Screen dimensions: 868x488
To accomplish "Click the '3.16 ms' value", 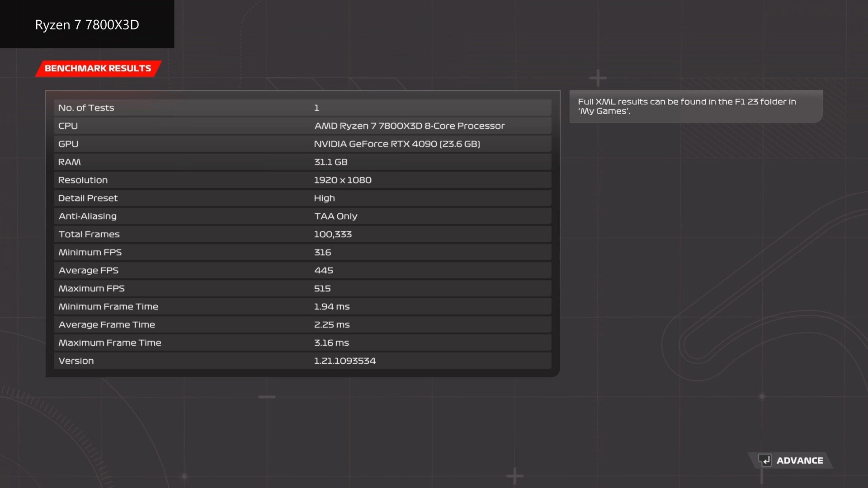I will (331, 343).
